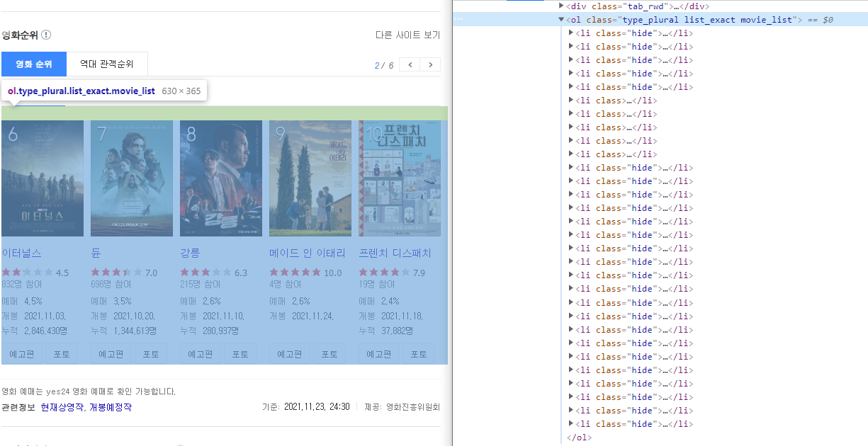868x446 pixels.
Task: Click the 215명 참여 text
Action: [200, 285]
